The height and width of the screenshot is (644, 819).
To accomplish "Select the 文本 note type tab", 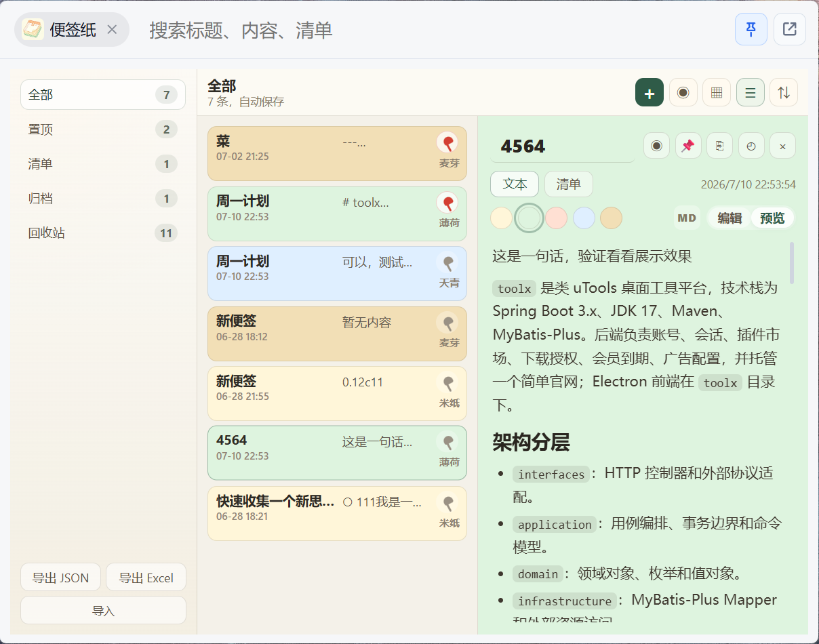I will pos(515,184).
